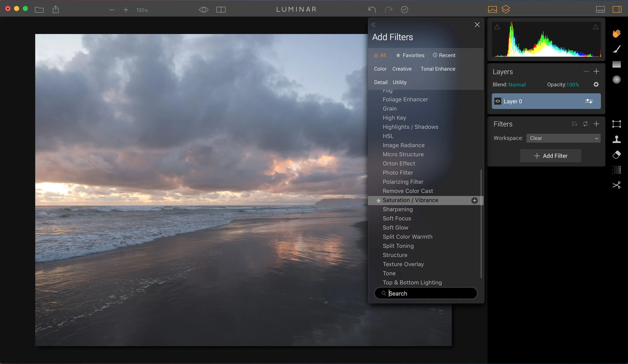
Task: Reset filters with the refresh icon
Action: pos(585,124)
